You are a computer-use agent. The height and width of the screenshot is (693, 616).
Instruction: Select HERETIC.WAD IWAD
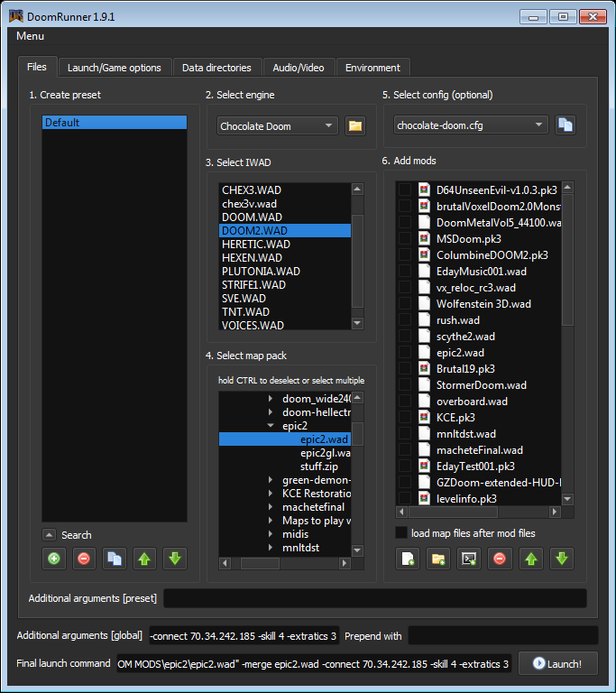coord(285,244)
